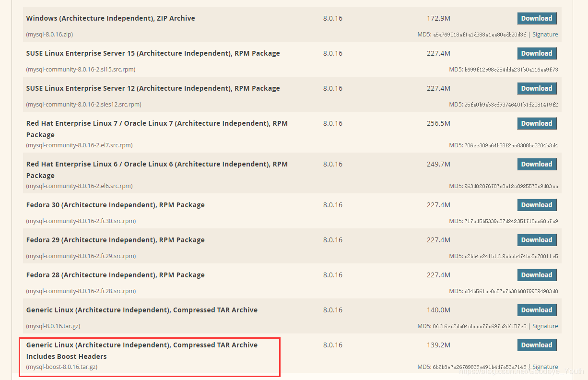
Task: Download Fedora 29 RPM Package
Action: click(537, 240)
